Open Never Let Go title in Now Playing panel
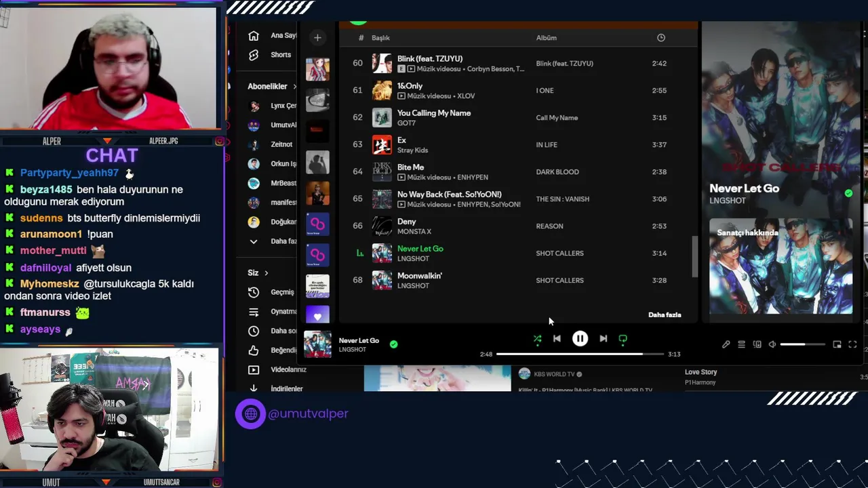Viewport: 868px width, 488px height. click(744, 188)
